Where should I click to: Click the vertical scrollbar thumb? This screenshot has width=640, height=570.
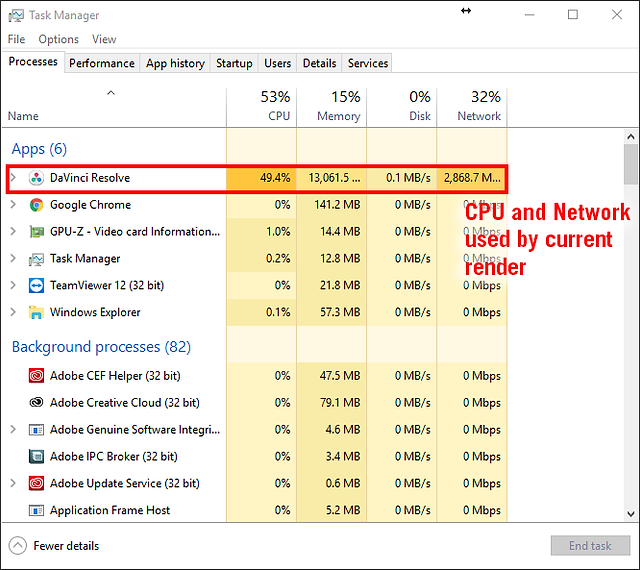coord(631,164)
